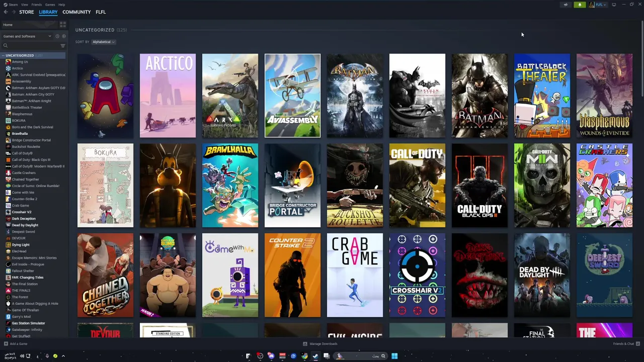Open Chrome from the taskbar
Screen dimensions: 644x362
[x=304, y=356]
